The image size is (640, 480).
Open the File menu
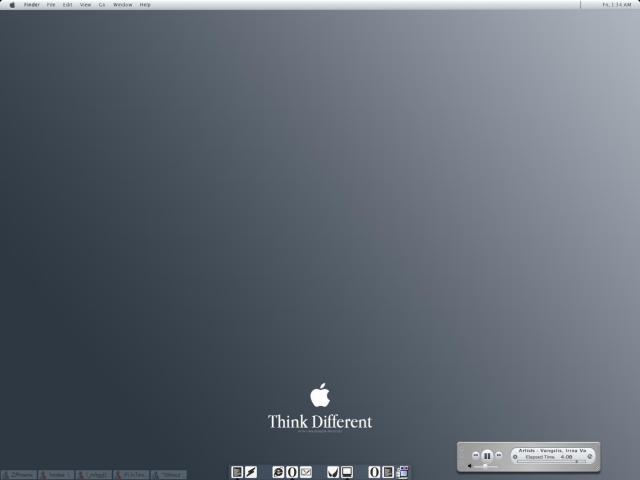(51, 5)
